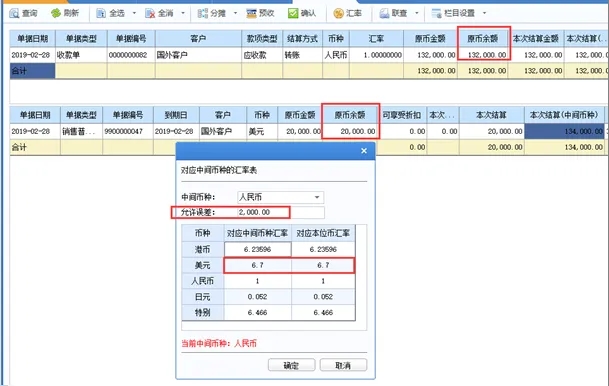This screenshot has width=609, height=386.
Task: Click 港币 对应本位币汇率 cell 6.23596
Action: tap(323, 249)
